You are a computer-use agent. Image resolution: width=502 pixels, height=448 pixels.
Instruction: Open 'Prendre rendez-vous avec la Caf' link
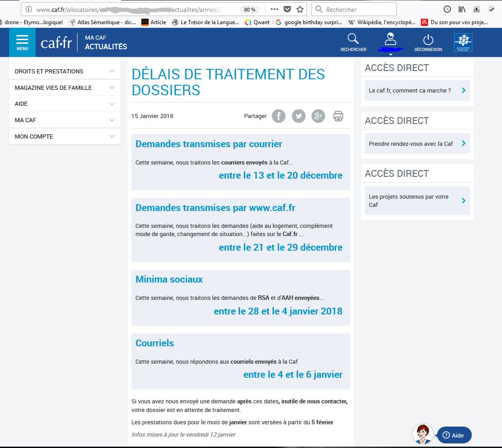tap(417, 144)
